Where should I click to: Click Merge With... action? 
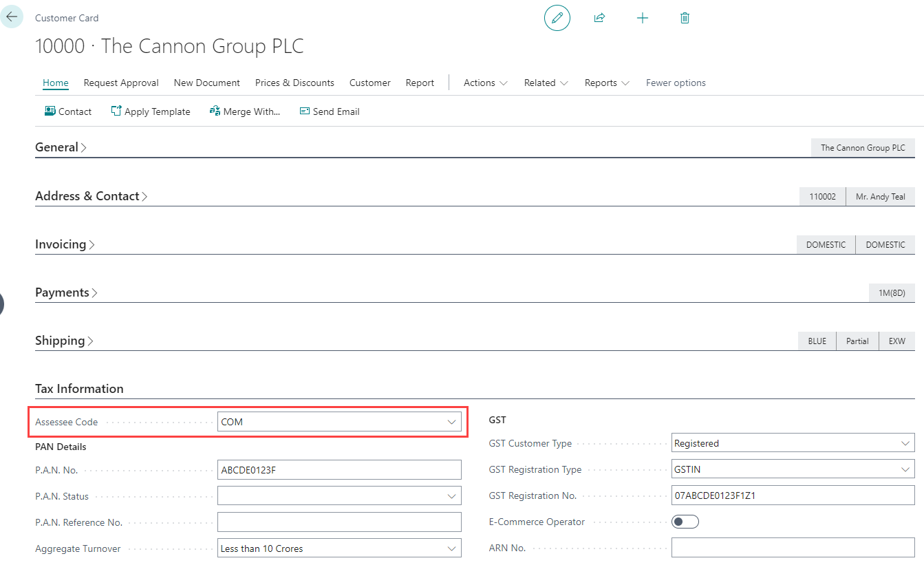pos(245,111)
